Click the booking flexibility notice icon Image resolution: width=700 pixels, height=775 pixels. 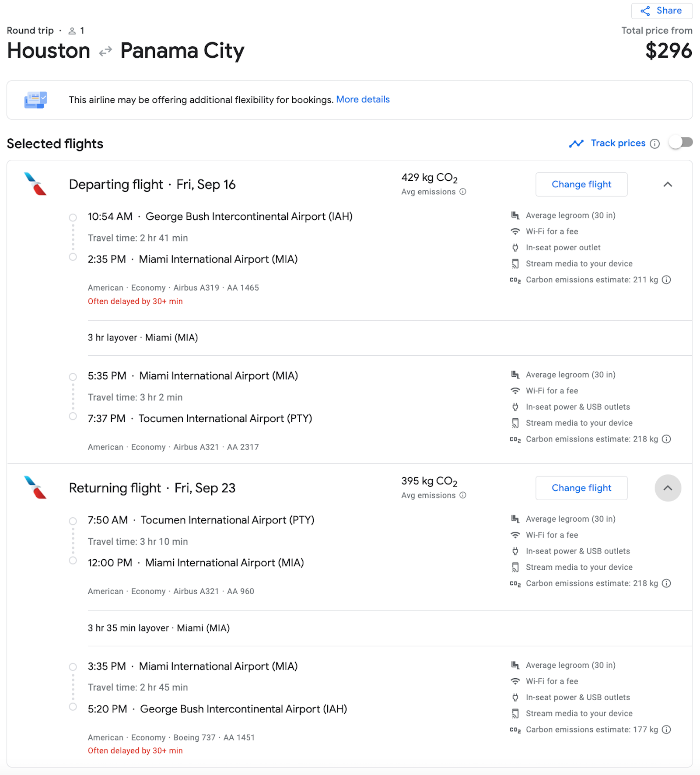[35, 100]
